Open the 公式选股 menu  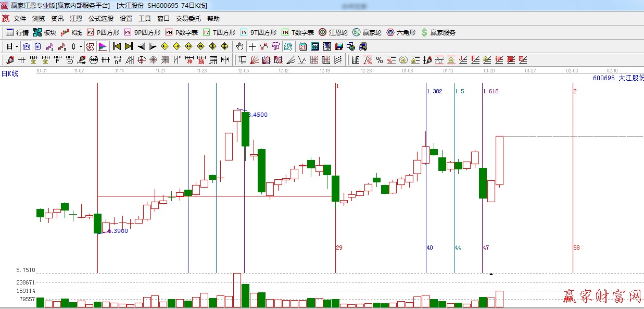tap(100, 19)
